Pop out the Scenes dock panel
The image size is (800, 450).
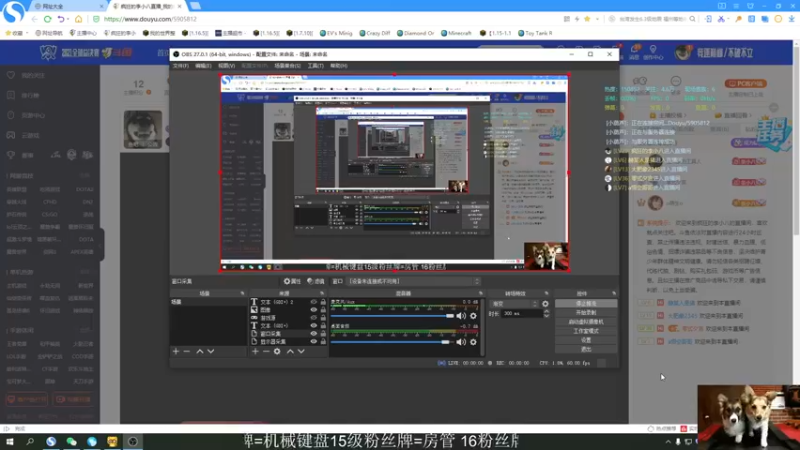(x=242, y=293)
